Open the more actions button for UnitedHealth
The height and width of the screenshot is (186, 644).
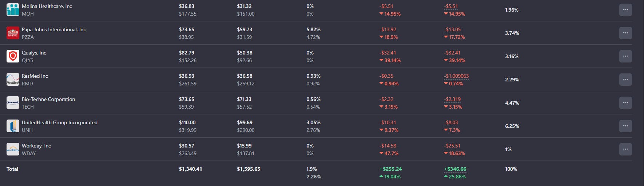point(625,126)
